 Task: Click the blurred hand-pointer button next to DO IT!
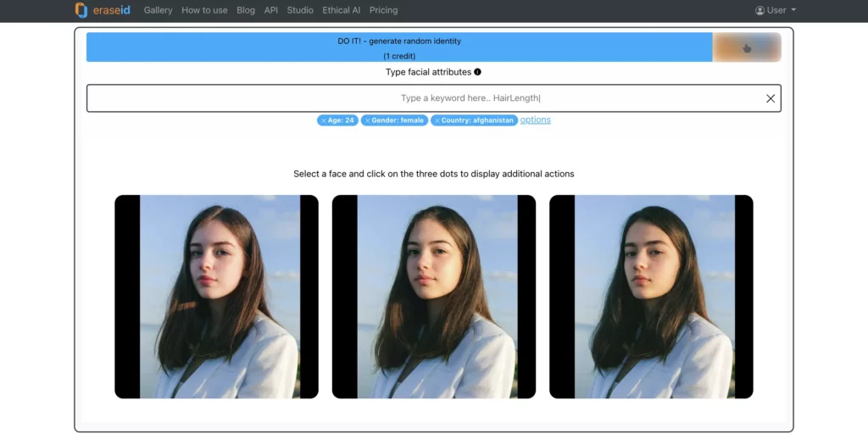coord(747,47)
